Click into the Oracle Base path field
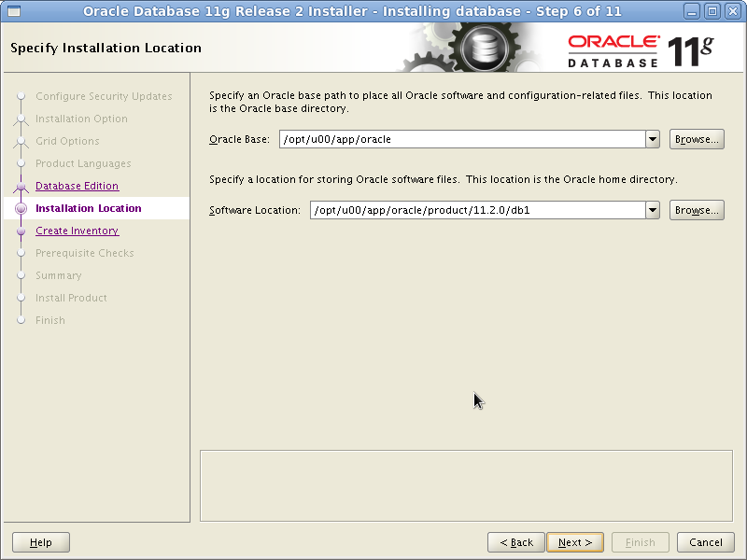 (462, 139)
